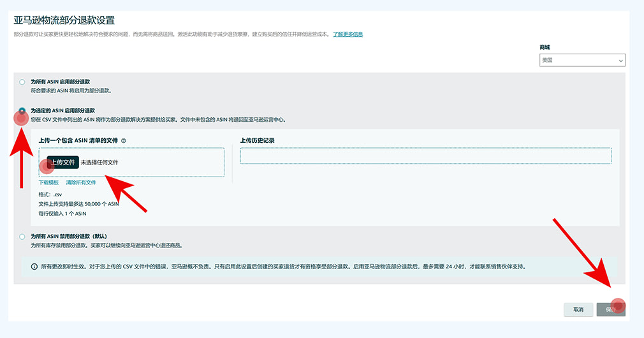This screenshot has height=338, width=644.
Task: Click the 上传文件 button
Action: point(62,162)
